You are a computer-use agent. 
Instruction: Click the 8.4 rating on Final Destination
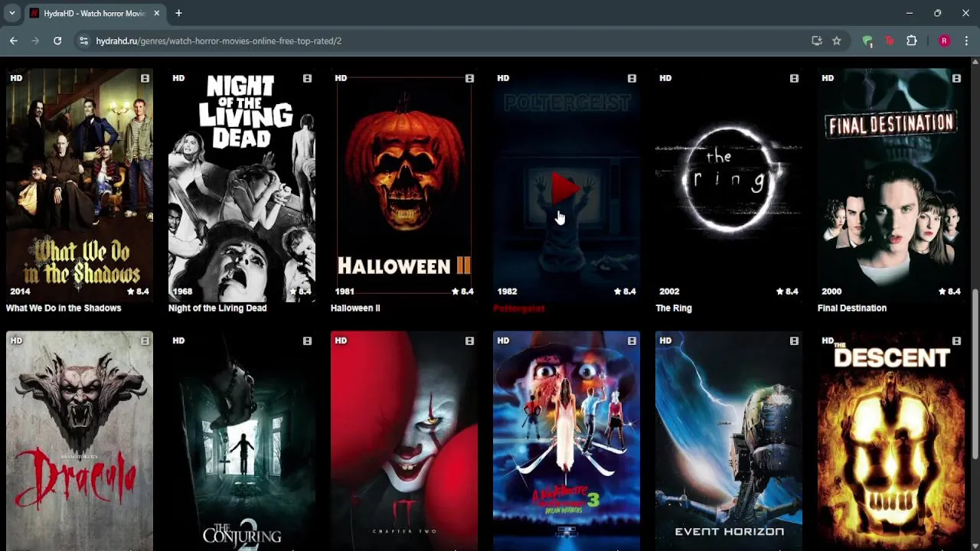point(949,292)
